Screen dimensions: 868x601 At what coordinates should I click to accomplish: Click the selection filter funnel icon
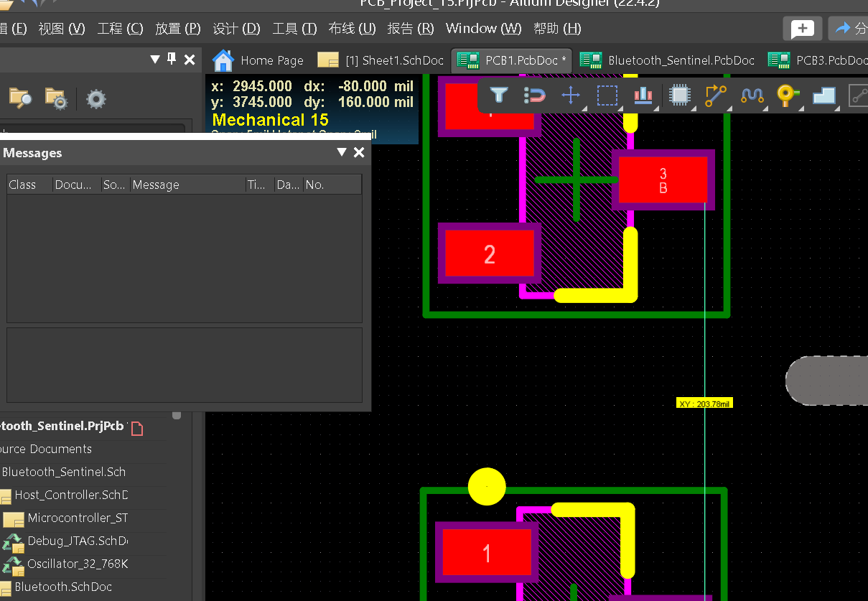click(499, 95)
